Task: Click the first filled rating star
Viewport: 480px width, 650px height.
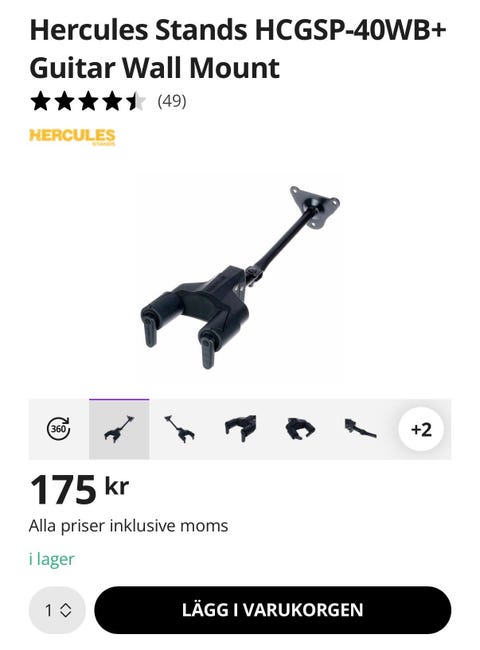Action: tap(40, 102)
